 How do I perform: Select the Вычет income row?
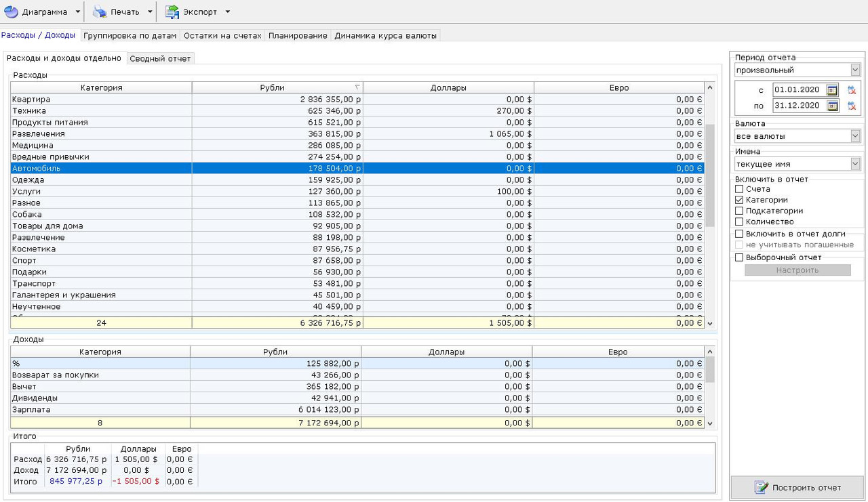point(357,386)
